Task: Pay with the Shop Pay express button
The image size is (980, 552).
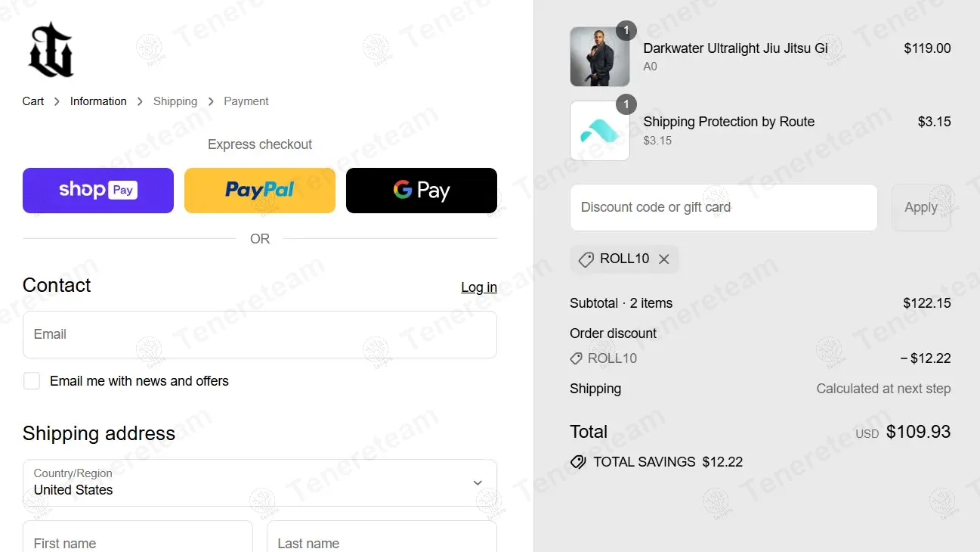Action: pos(98,191)
